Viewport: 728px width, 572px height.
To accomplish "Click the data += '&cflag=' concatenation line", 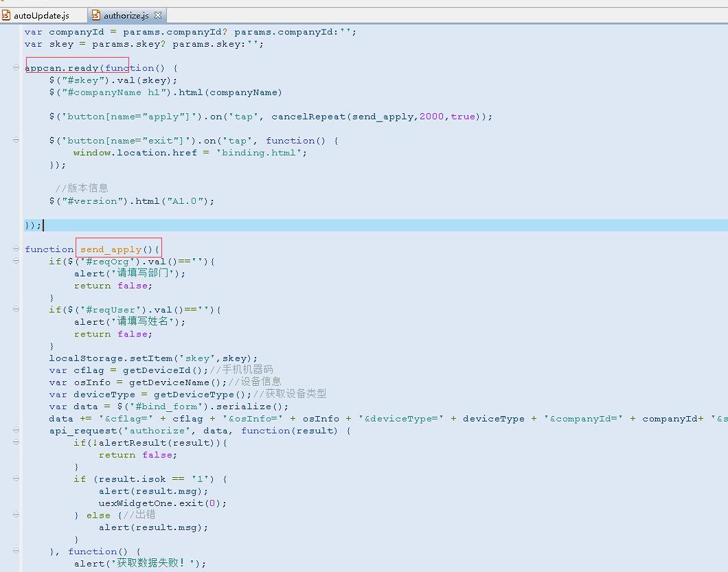I will 388,419.
